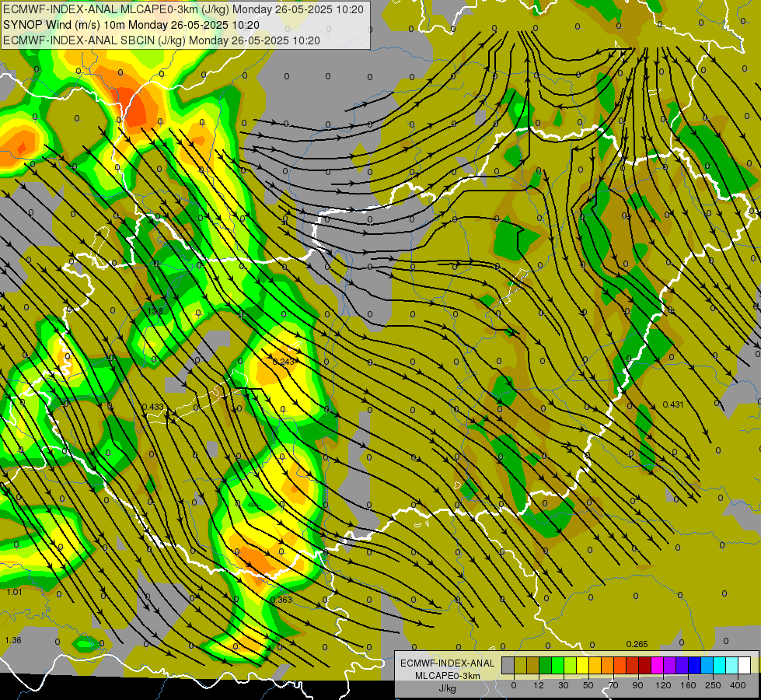Click the legend tick label 160
This screenshot has width=761, height=700.
coord(688,685)
